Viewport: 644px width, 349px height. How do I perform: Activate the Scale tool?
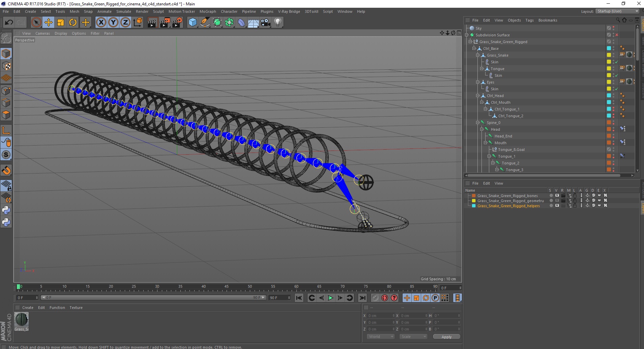tap(61, 23)
